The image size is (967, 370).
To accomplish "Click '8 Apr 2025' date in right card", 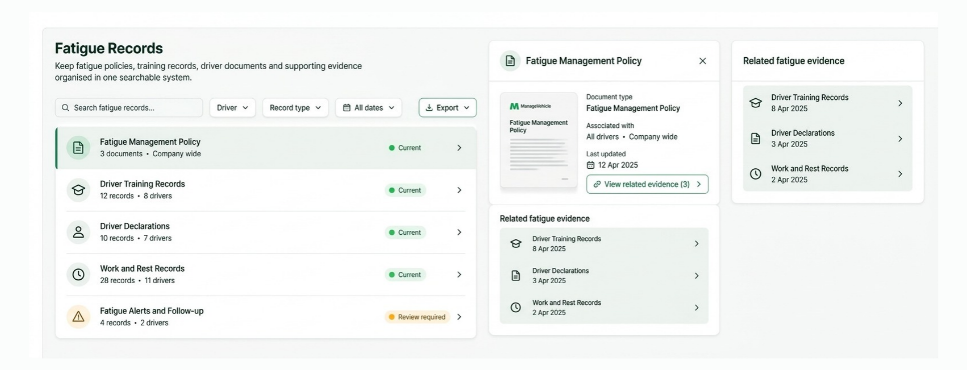I will pos(789,109).
